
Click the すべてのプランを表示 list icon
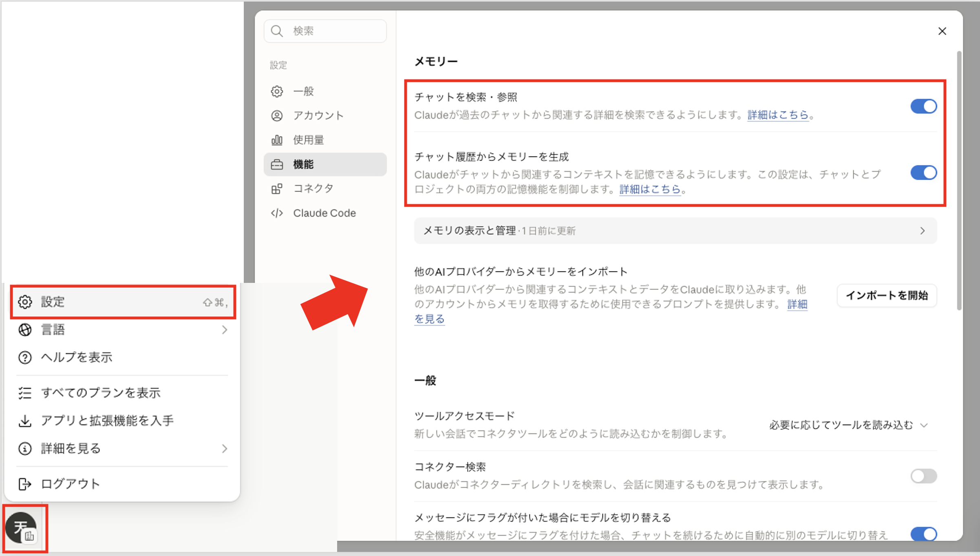click(25, 393)
